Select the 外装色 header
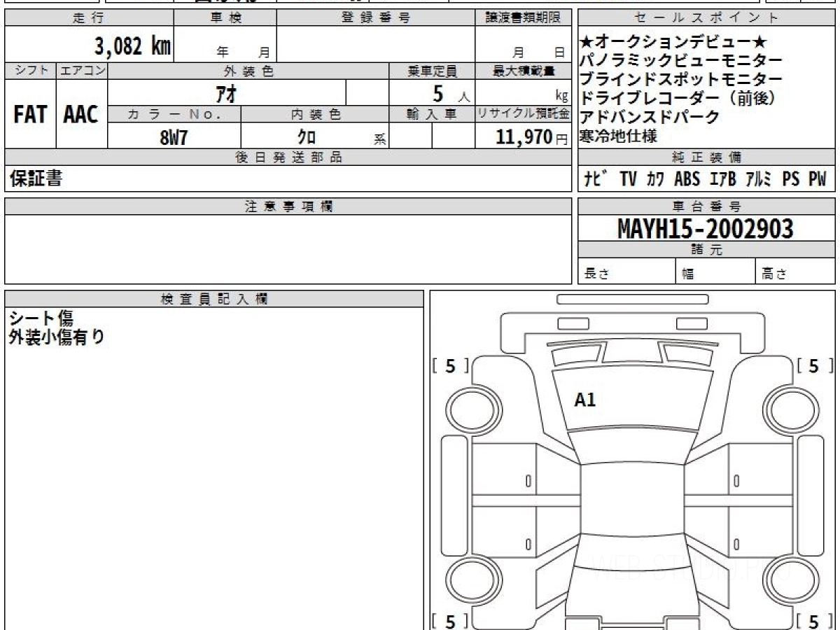Viewport: 840px width, 630px height. 248,71
